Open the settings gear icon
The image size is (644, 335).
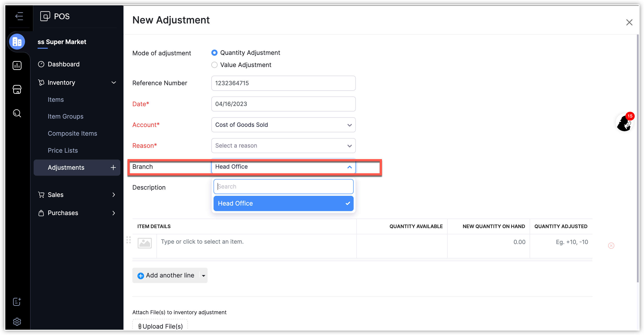pyautogui.click(x=17, y=322)
